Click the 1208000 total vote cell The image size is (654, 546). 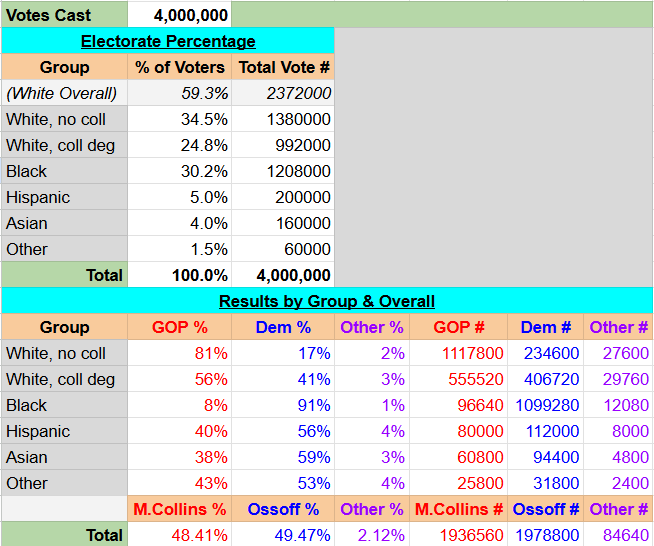click(283, 171)
